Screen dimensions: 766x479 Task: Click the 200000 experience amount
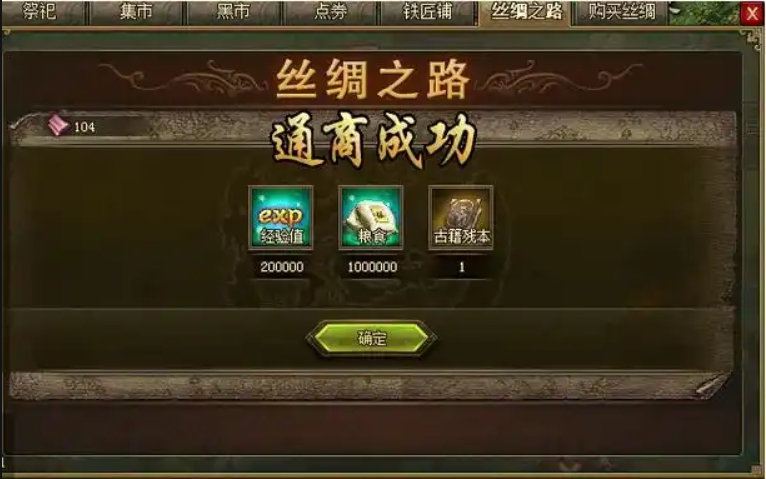tap(281, 267)
